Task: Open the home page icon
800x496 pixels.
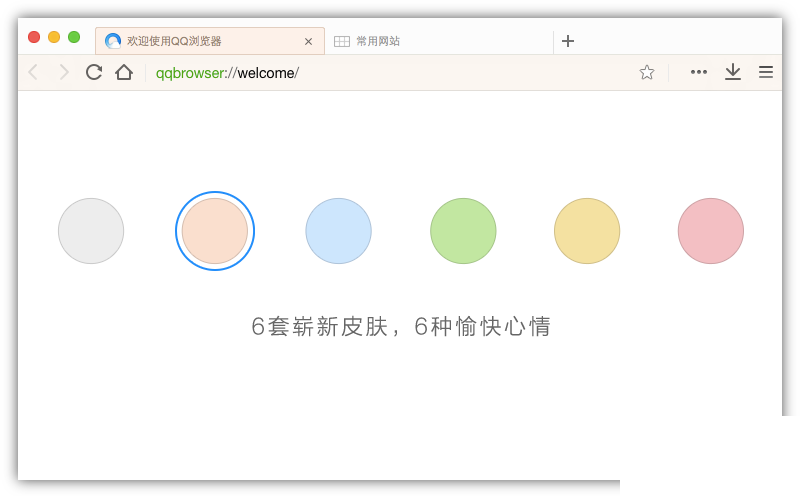Action: pos(124,72)
